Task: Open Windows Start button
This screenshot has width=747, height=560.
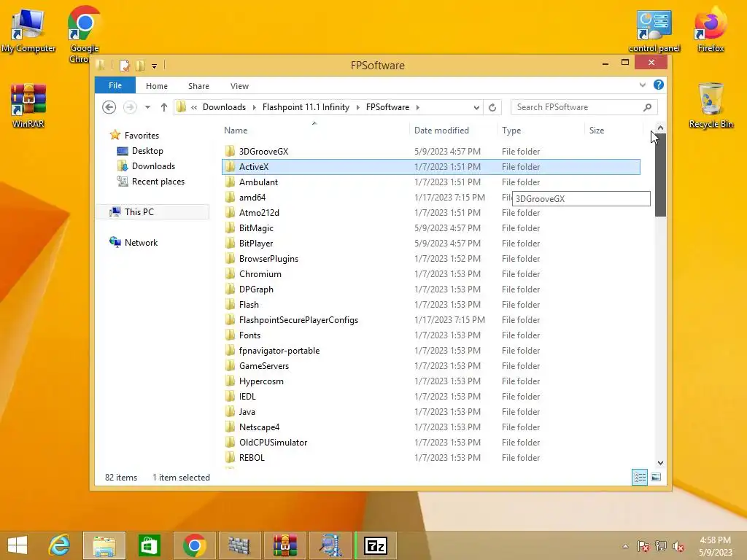Action: click(18, 545)
